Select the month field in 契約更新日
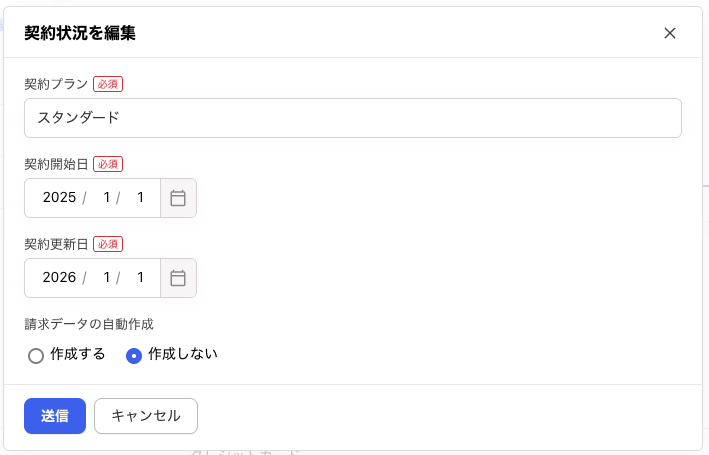709x455 pixels. (106, 278)
